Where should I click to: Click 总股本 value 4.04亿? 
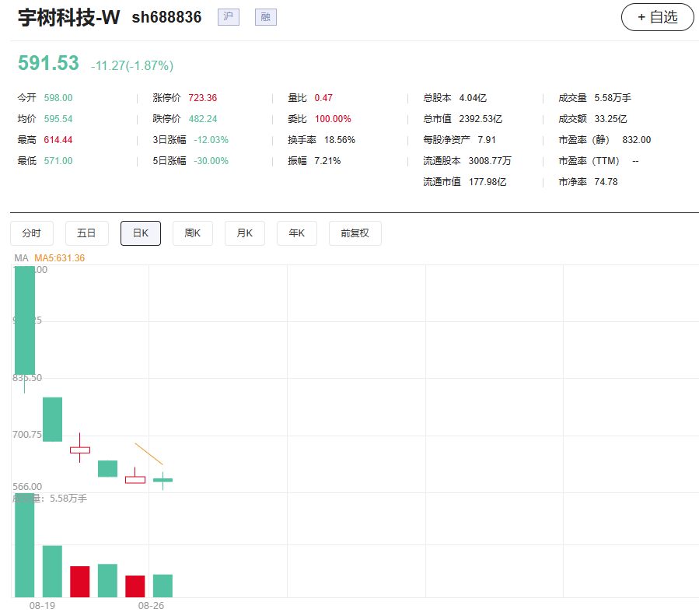pos(473,98)
